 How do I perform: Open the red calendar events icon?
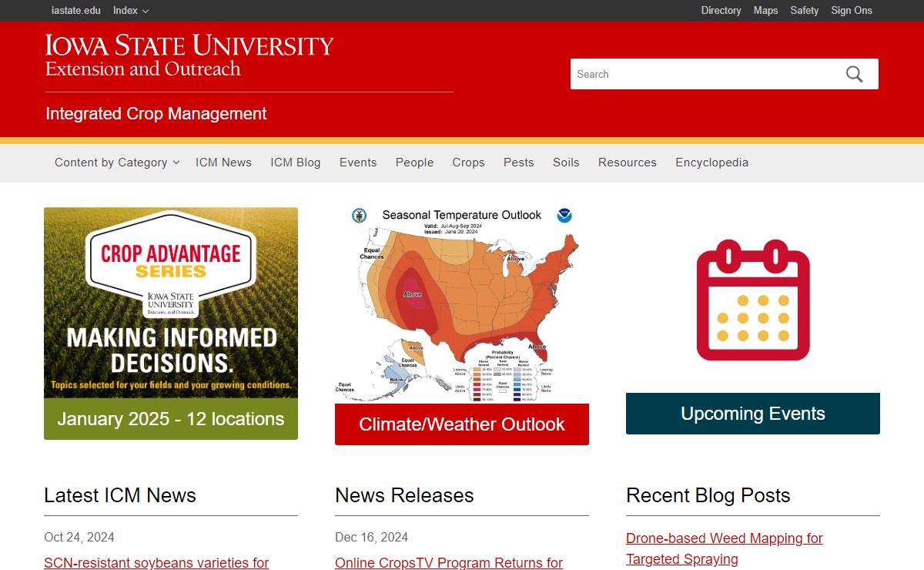coord(753,300)
